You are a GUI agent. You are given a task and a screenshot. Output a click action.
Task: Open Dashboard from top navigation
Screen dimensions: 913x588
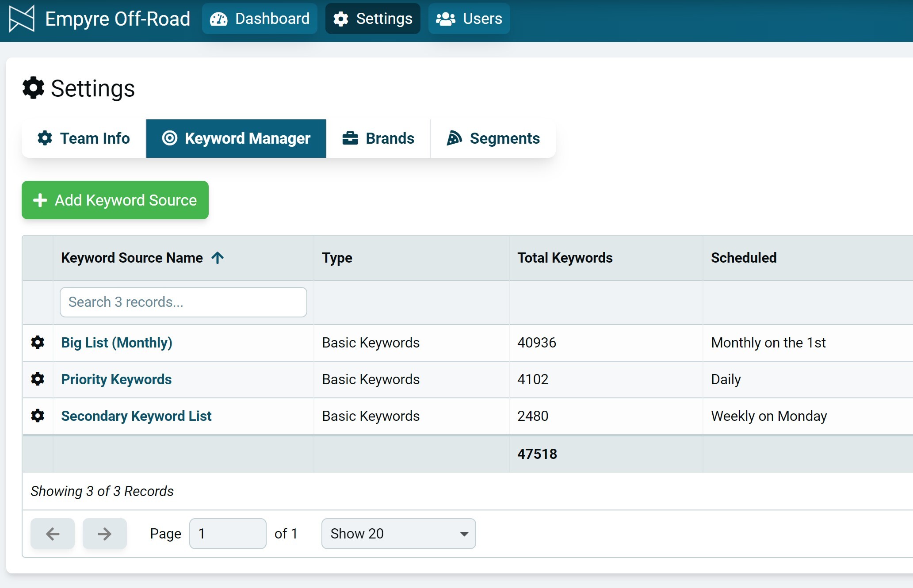[x=260, y=19]
